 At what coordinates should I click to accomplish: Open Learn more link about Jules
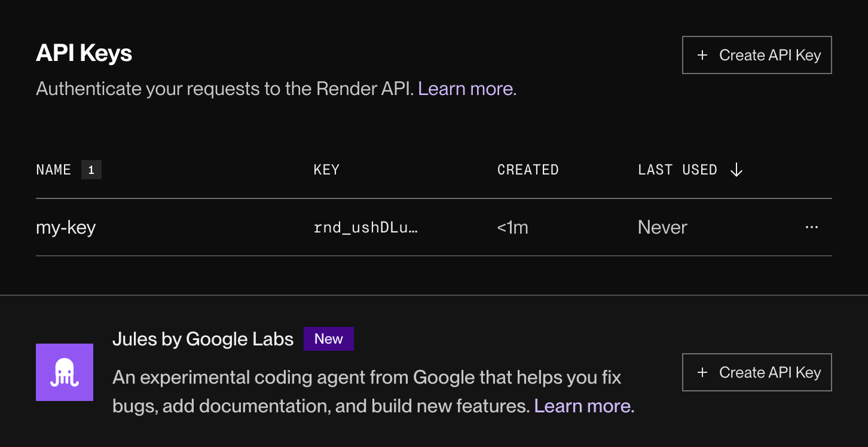tap(582, 406)
